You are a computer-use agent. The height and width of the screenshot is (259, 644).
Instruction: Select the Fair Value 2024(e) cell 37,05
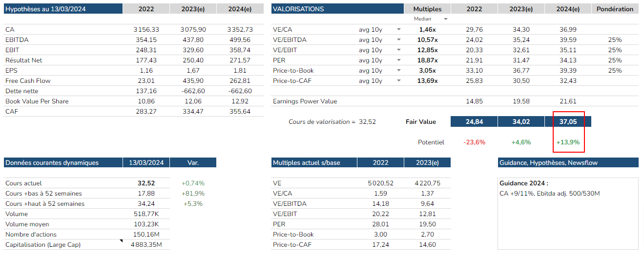[x=569, y=122]
